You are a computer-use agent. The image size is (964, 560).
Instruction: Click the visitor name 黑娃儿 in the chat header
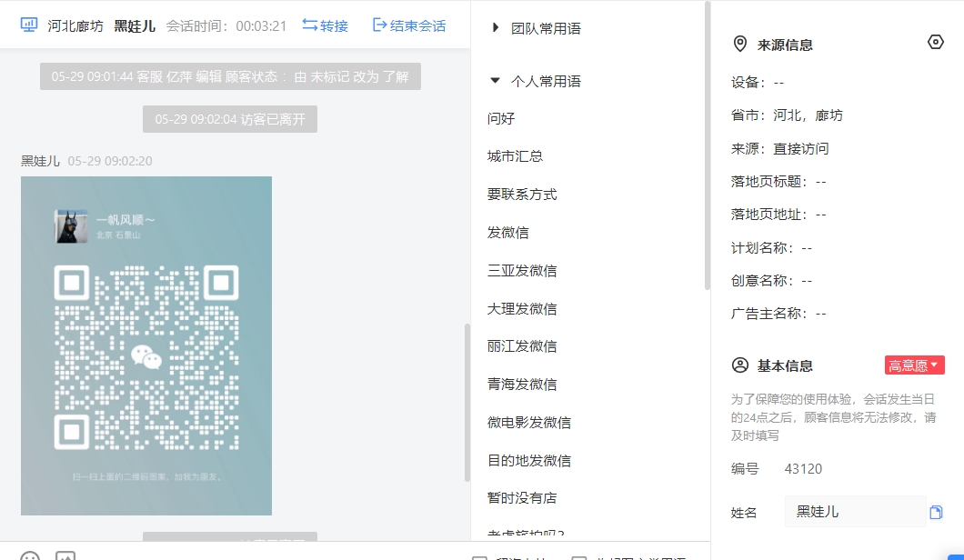pos(135,25)
